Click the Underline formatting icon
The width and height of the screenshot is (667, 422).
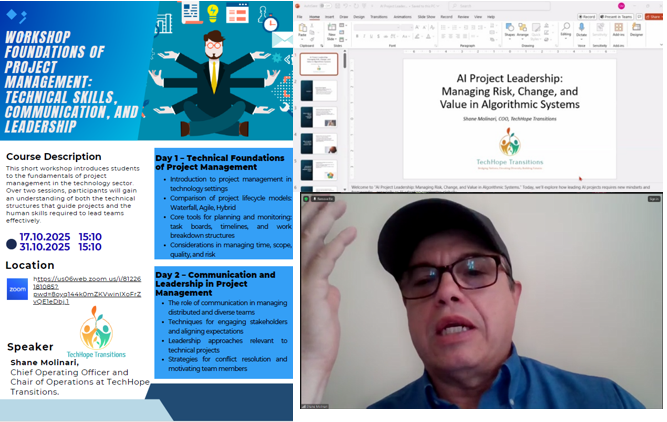pos(371,37)
